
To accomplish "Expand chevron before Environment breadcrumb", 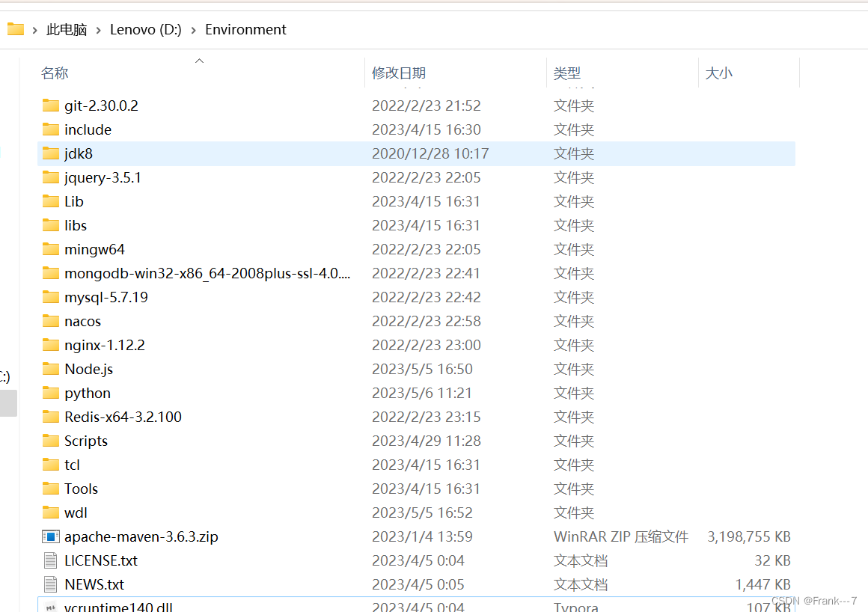I will coord(193,30).
